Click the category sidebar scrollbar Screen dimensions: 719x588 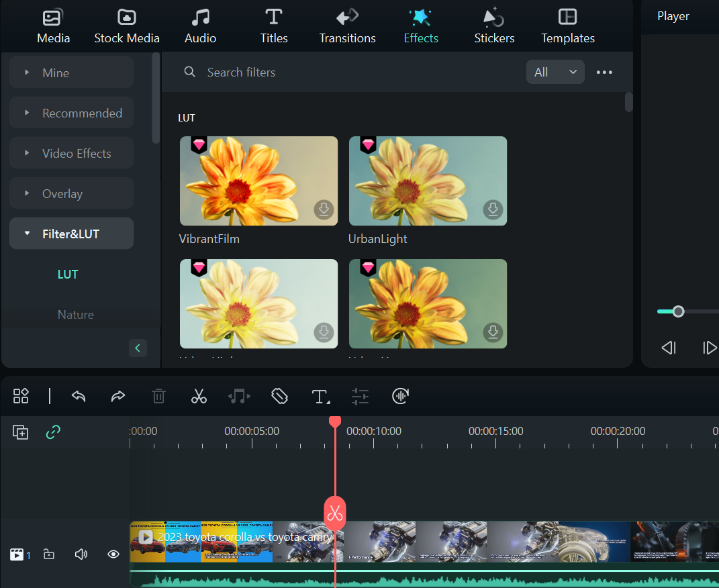(156, 97)
